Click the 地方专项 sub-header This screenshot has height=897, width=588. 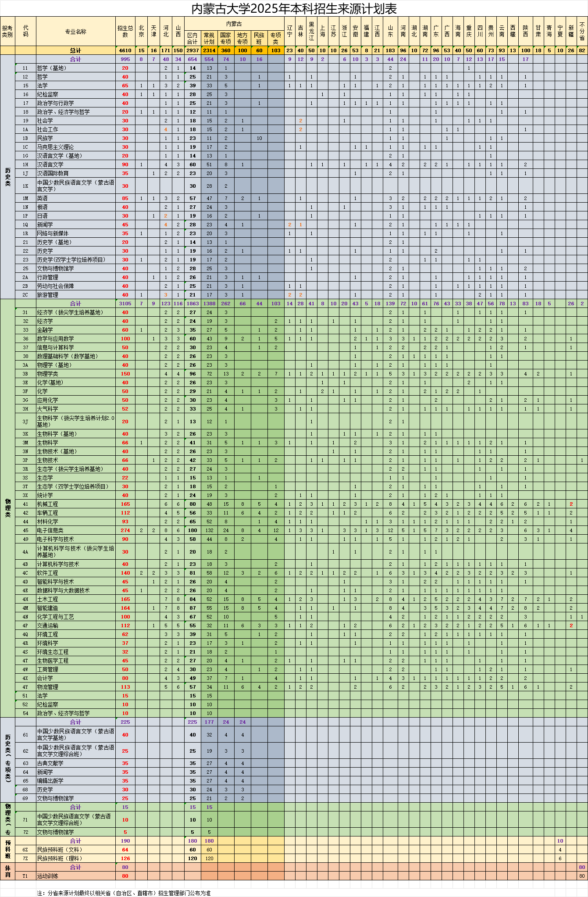point(242,39)
